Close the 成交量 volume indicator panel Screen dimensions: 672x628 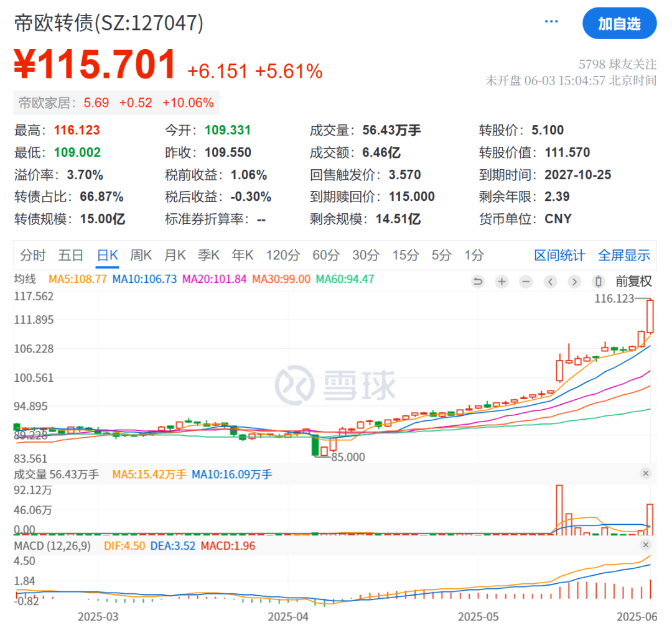(645, 473)
